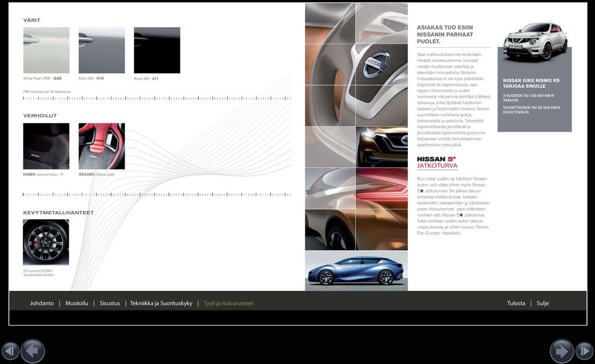
Task: Click Tulosta to print brochure
Action: coord(516,303)
